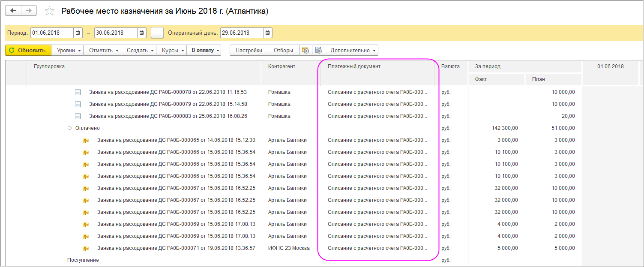The height and width of the screenshot is (267, 644).
Task: Open calendar for Оперативный день field
Action: pos(267,33)
